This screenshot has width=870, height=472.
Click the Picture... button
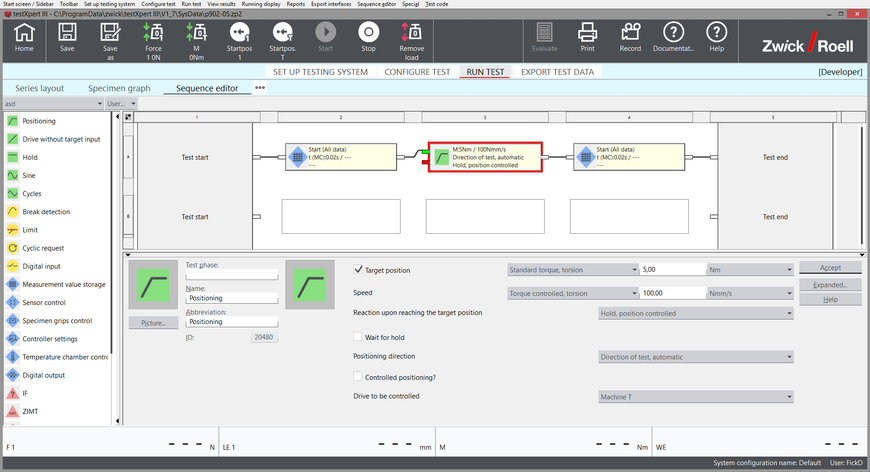click(x=153, y=323)
